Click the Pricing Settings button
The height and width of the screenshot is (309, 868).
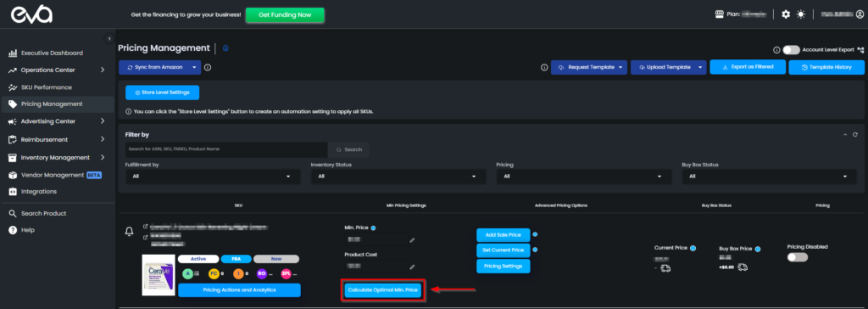504,267
